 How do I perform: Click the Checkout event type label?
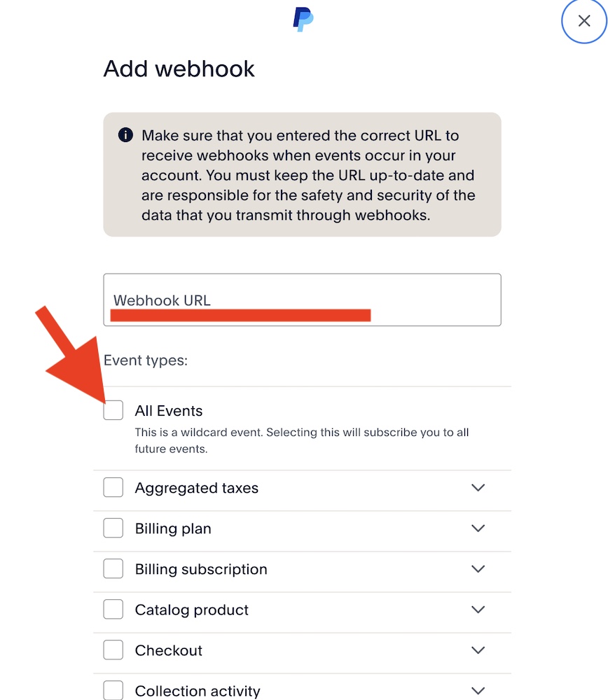pyautogui.click(x=169, y=650)
